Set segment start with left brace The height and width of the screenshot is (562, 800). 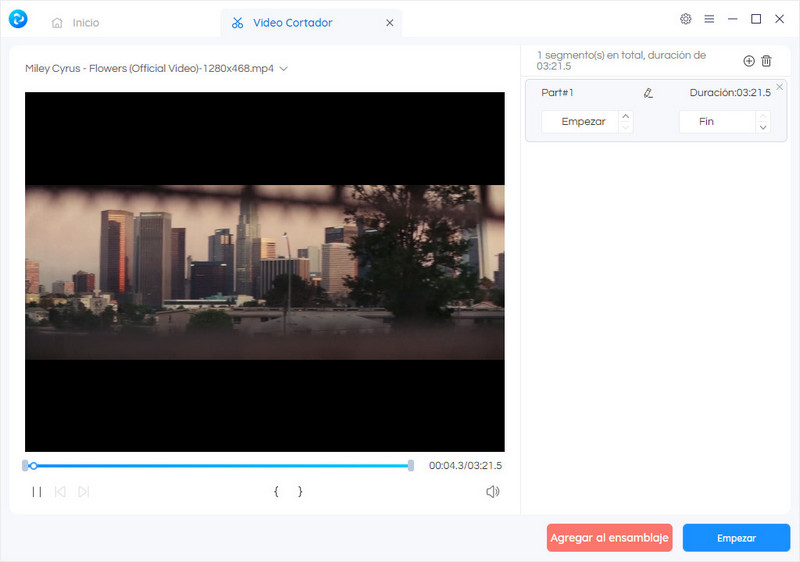click(x=276, y=492)
